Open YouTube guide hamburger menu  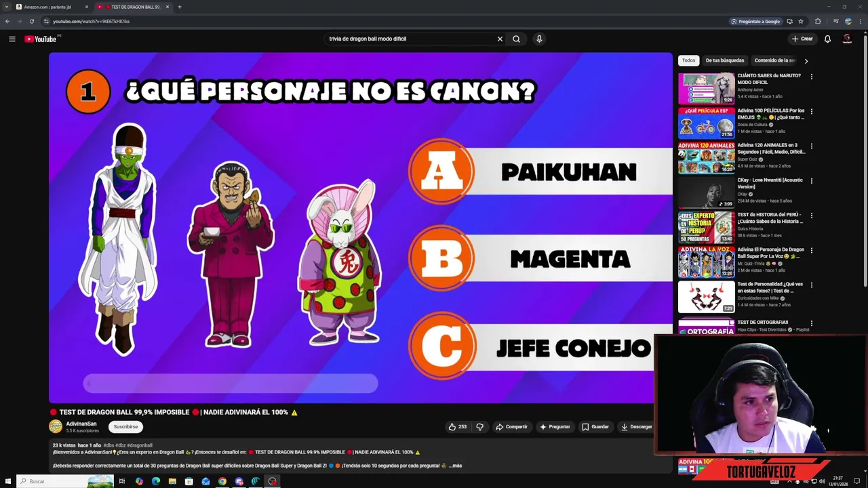[x=12, y=39]
